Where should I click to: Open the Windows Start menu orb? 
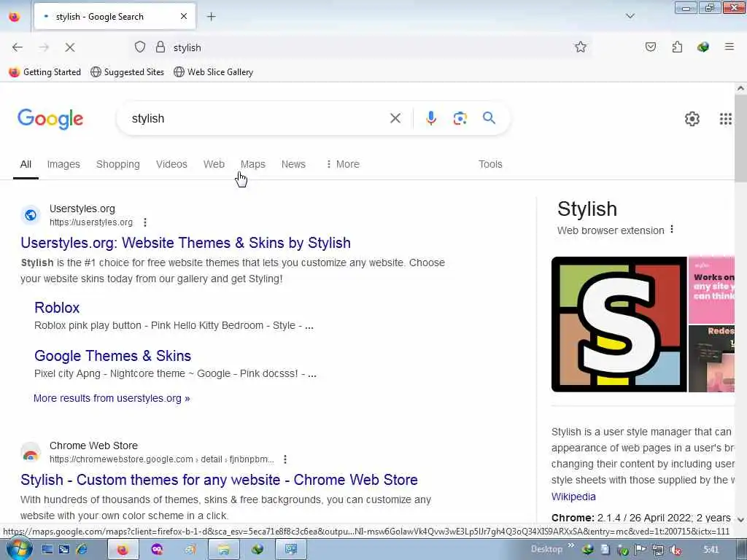19,548
